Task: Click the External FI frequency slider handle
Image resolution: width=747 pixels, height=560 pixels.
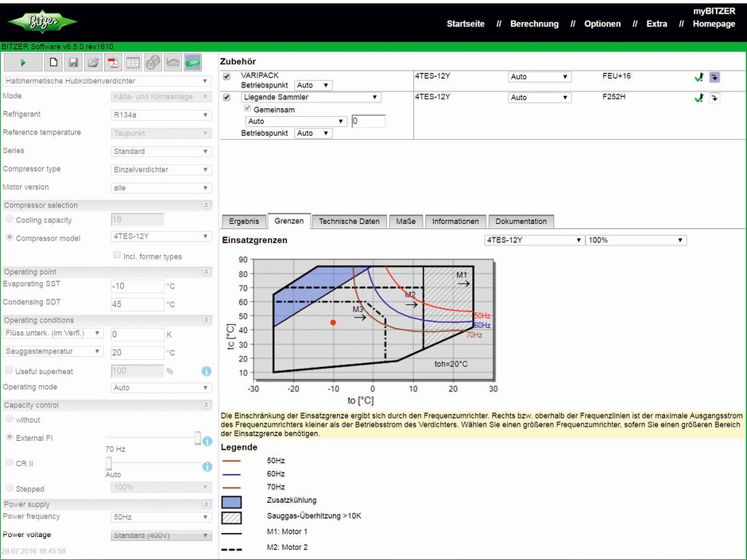Action: point(198,438)
